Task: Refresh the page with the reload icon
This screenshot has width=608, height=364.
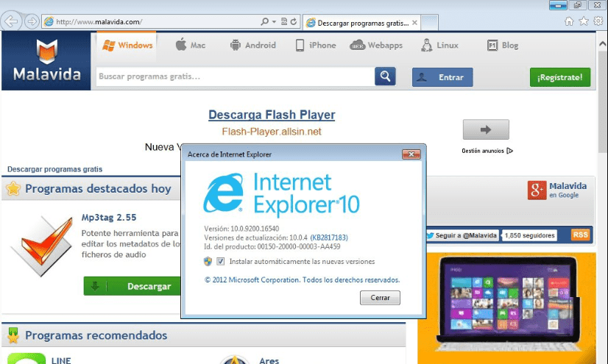Action: (x=294, y=22)
